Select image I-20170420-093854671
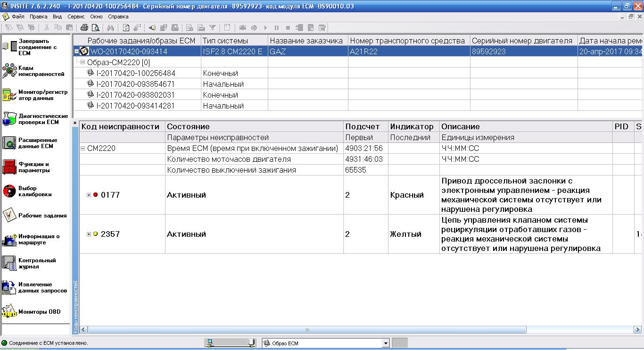 coord(136,84)
